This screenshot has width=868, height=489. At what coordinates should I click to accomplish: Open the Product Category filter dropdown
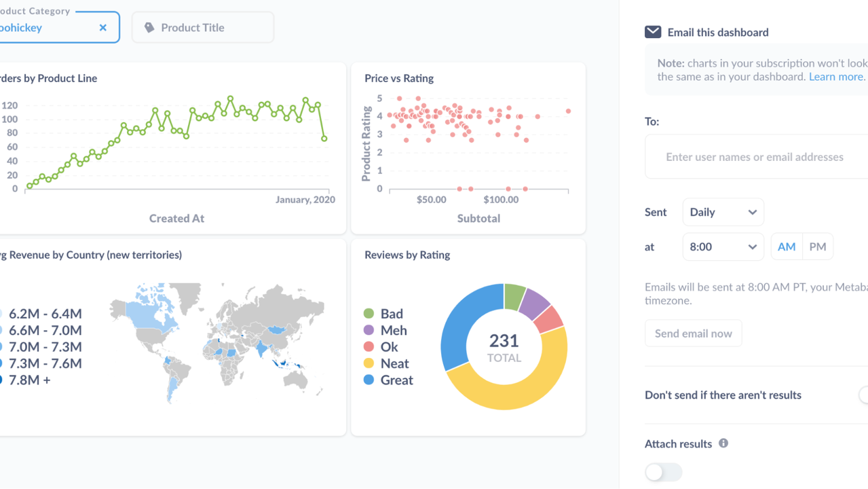tap(41, 27)
